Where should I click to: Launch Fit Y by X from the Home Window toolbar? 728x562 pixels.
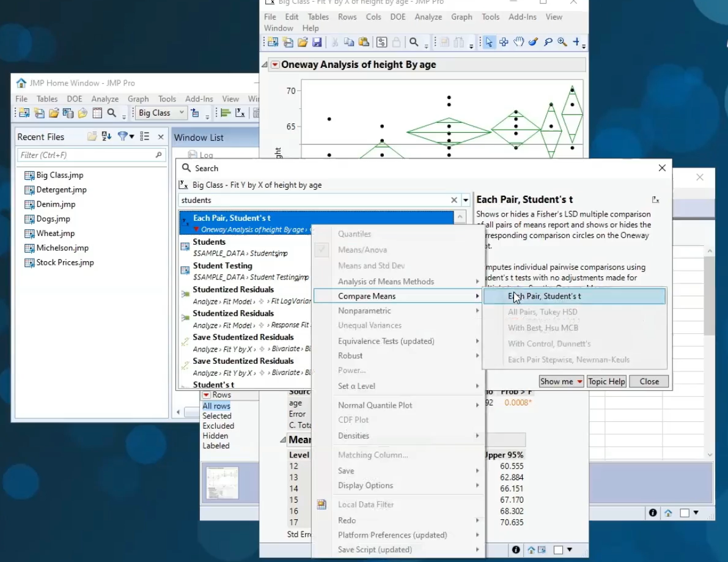click(240, 113)
